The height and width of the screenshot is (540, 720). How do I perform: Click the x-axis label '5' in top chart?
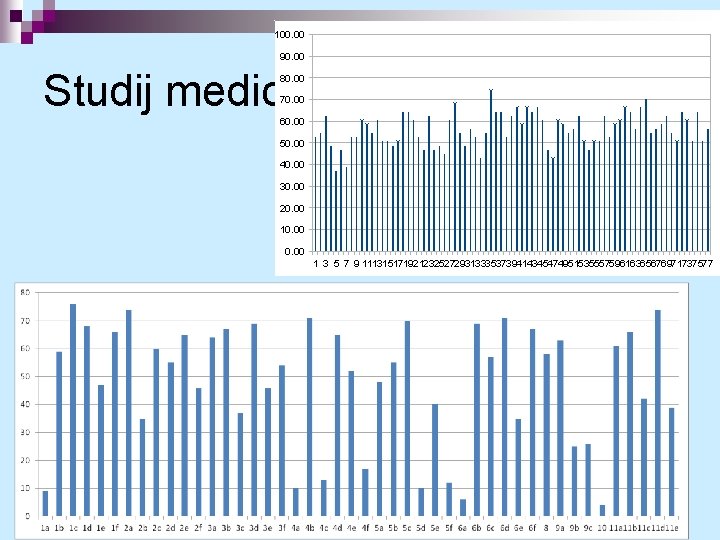336,264
